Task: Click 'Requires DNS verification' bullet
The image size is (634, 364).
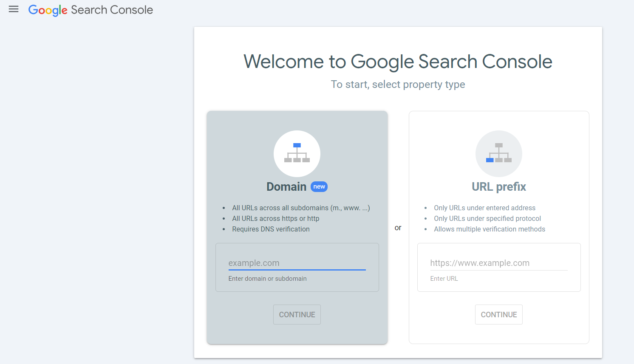Action: pyautogui.click(x=271, y=229)
